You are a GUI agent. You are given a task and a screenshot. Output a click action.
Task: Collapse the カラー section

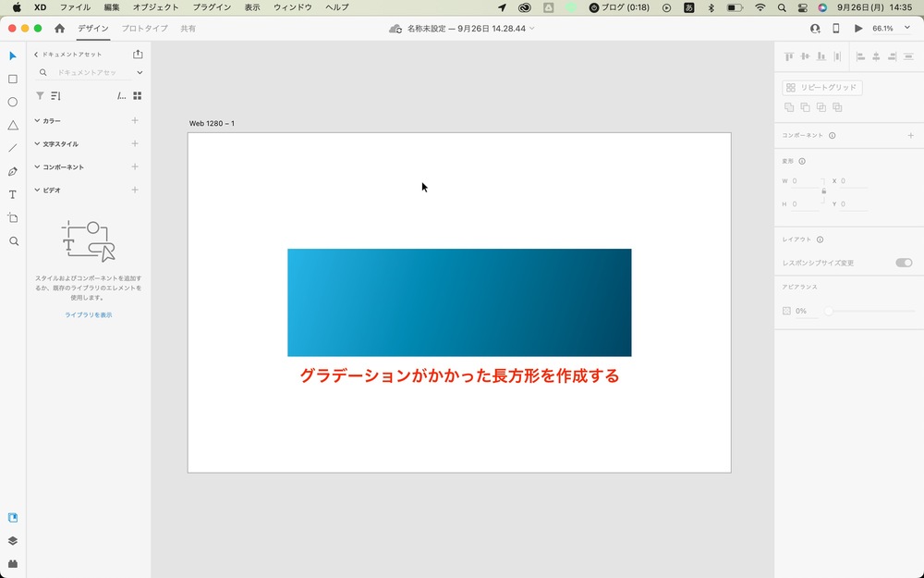click(37, 120)
